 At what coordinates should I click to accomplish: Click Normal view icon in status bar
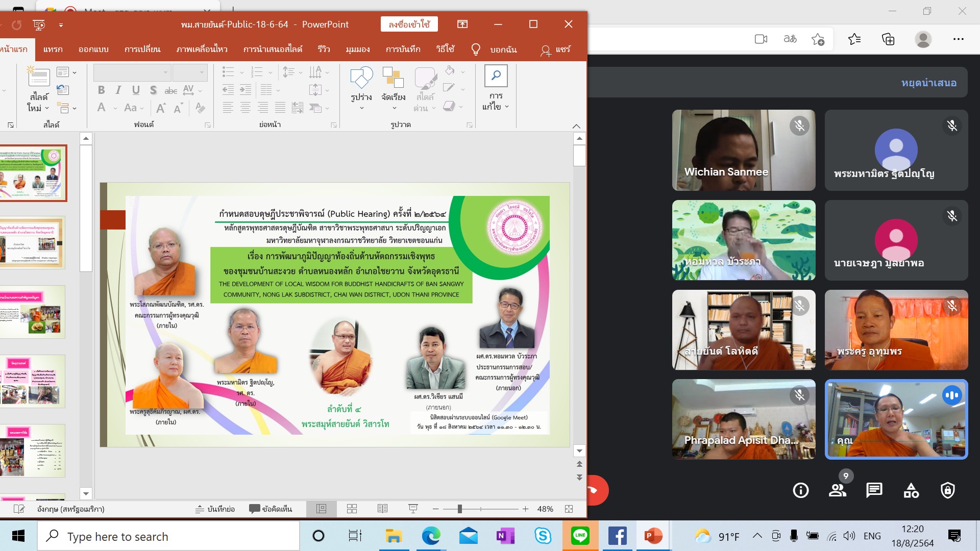321,509
